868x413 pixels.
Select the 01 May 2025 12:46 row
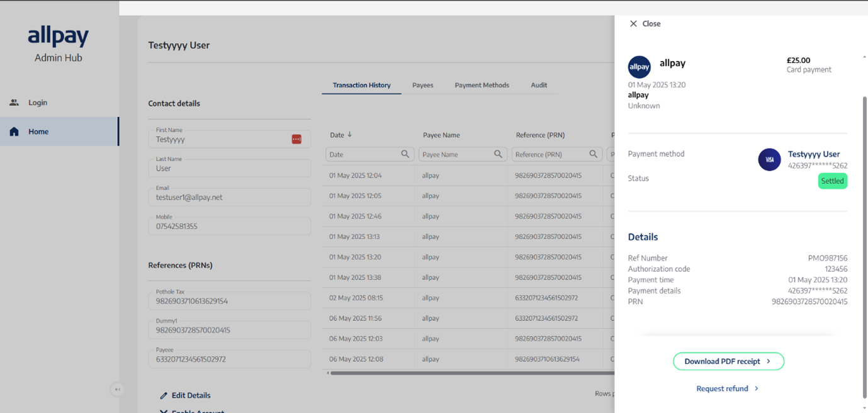pos(469,216)
